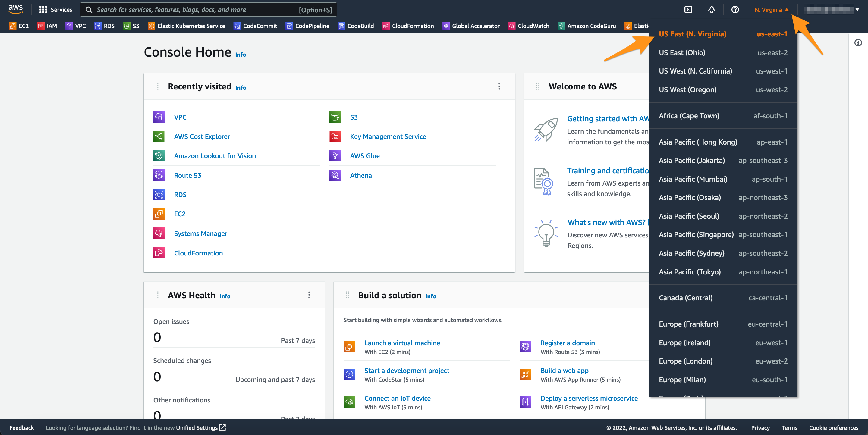Screen dimensions: 868x435
Task: Click the AWS Glue icon
Action: coord(335,155)
